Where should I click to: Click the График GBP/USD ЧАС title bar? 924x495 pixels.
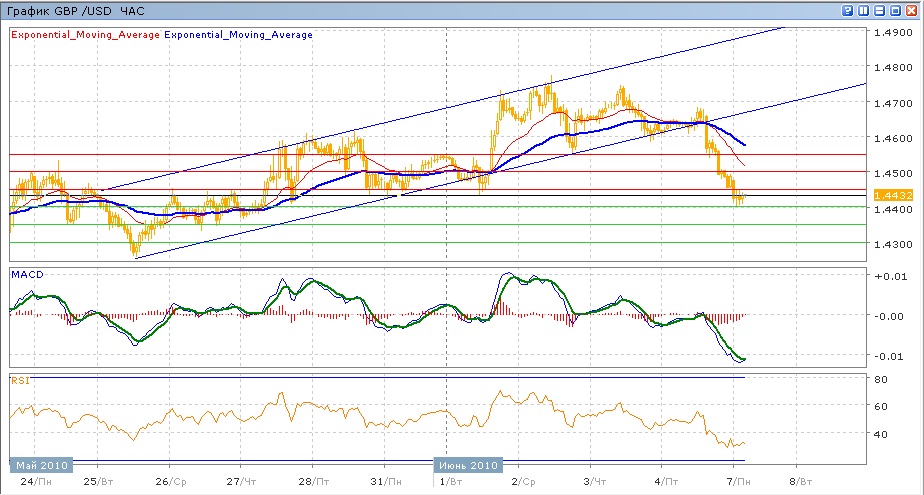click(74, 11)
